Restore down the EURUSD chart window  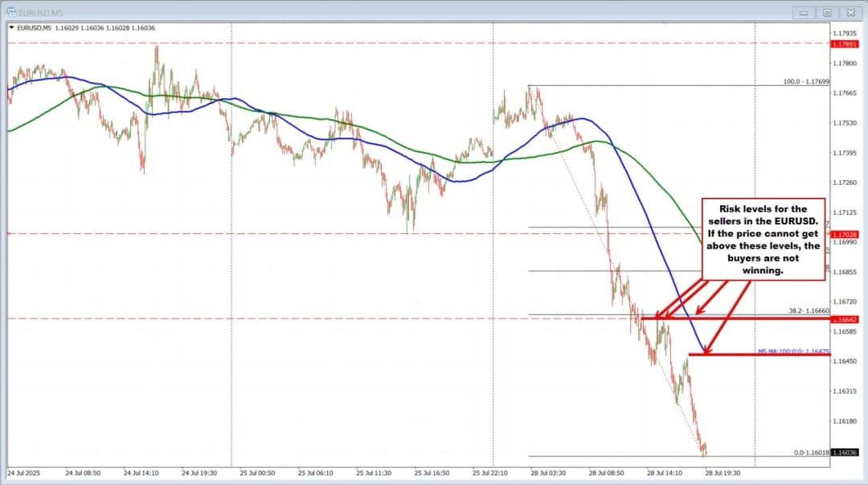(825, 12)
